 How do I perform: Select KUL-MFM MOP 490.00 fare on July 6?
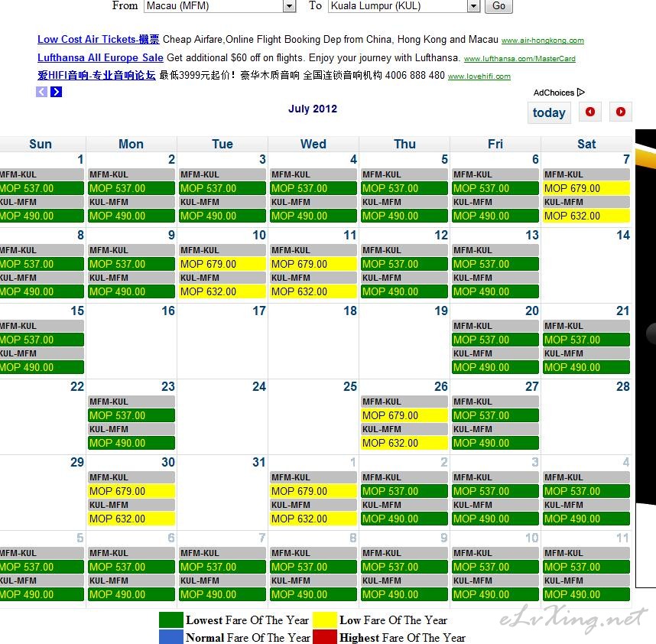[495, 216]
